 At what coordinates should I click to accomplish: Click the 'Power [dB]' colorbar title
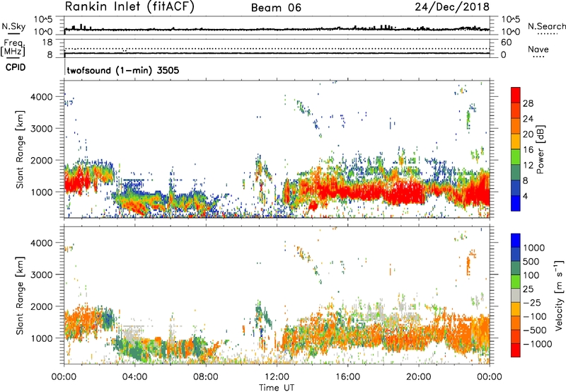(x=541, y=149)
